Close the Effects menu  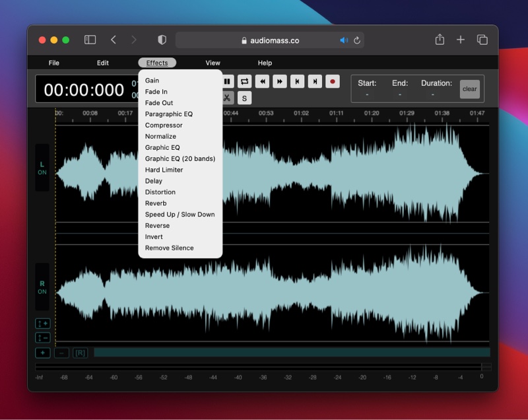click(x=157, y=63)
